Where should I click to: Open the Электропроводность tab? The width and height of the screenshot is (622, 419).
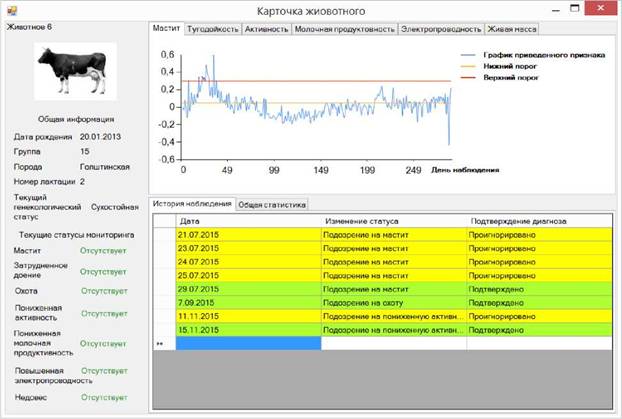[x=441, y=29]
